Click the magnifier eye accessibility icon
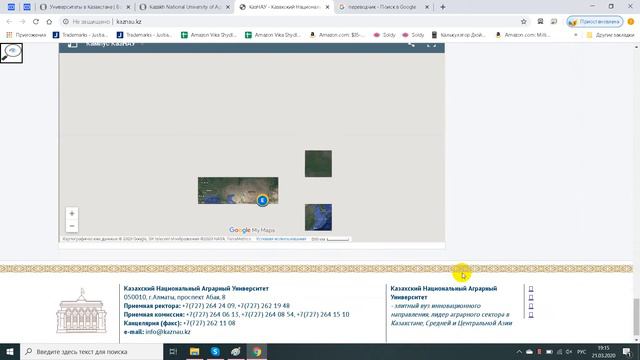Screen dimensions: 640x360 11,53
